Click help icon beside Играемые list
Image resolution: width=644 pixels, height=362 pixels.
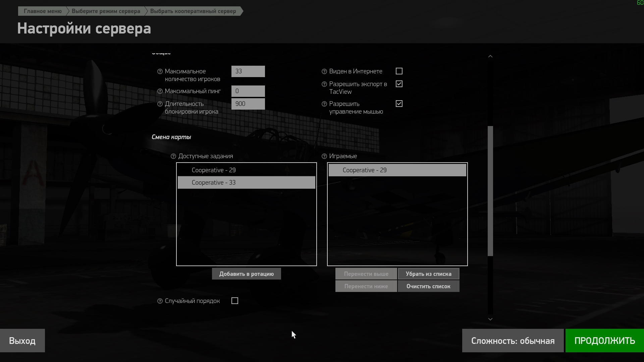324,156
